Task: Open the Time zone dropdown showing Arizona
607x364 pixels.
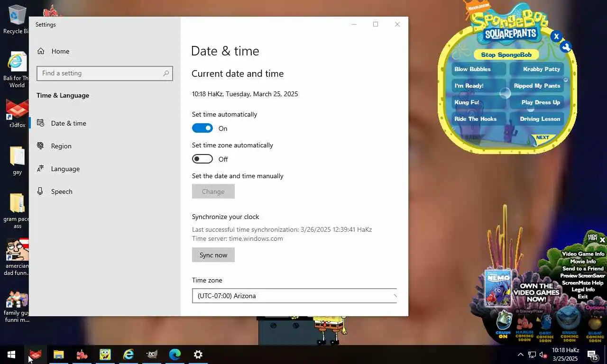Action: [x=294, y=296]
